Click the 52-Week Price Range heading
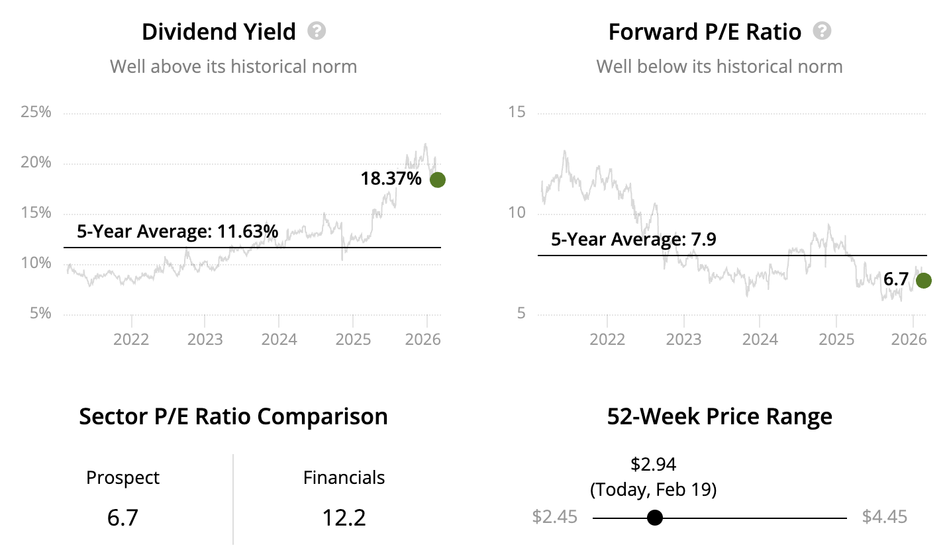This screenshot has height=560, width=947. (719, 416)
